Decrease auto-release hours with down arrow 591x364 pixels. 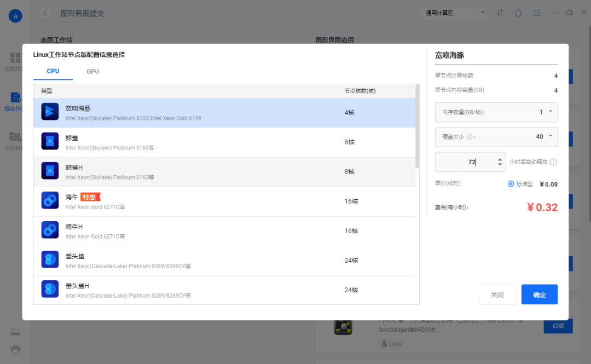point(500,164)
